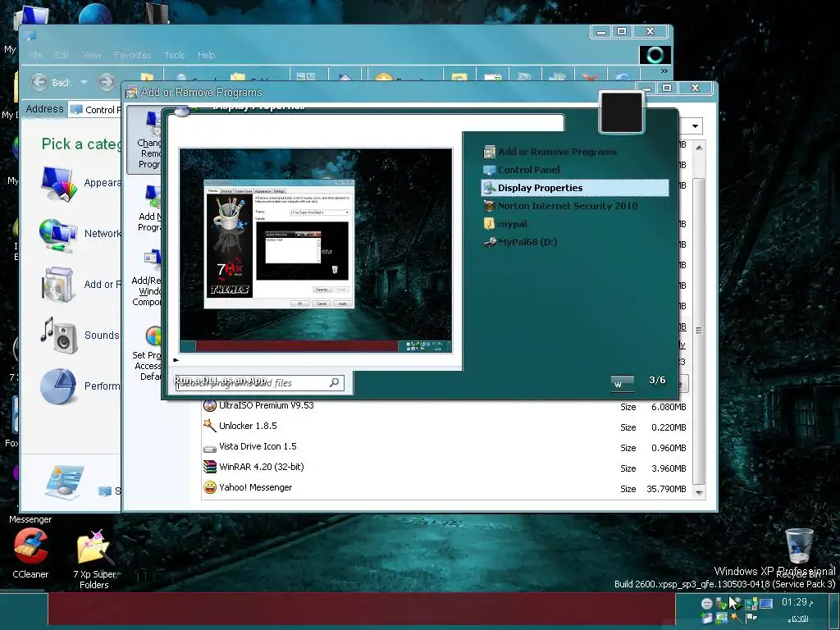Open the Add or Remove category icon in Control Panel
Screen dimensions: 840x630
(x=58, y=285)
